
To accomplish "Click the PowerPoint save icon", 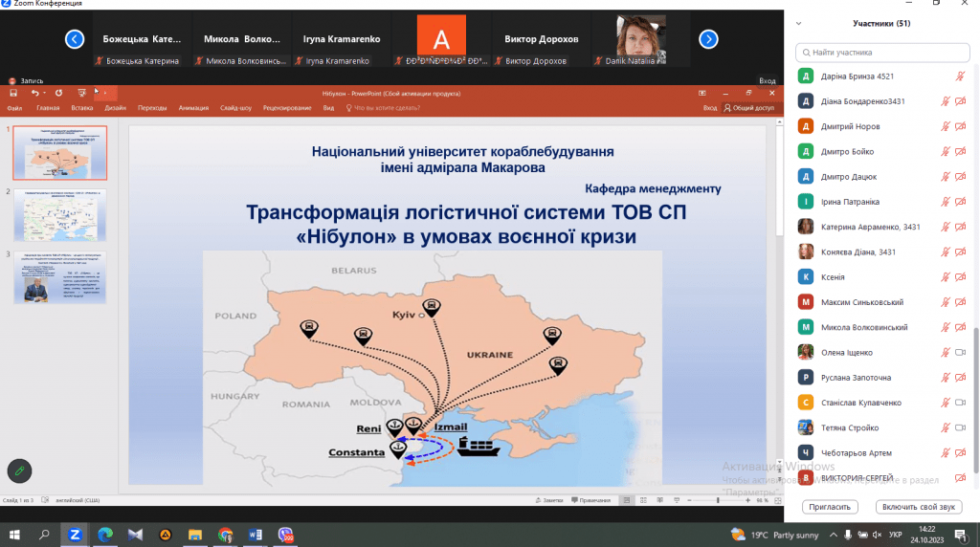I will (x=12, y=93).
